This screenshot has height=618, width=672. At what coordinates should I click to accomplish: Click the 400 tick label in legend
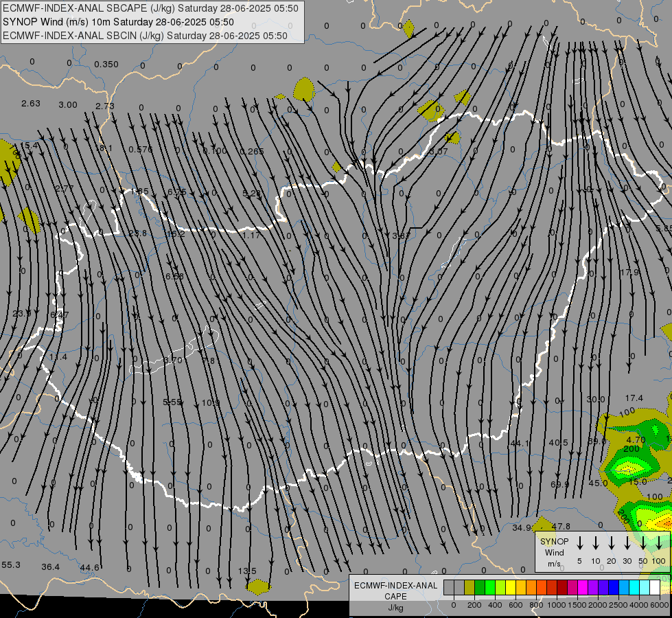click(x=495, y=605)
